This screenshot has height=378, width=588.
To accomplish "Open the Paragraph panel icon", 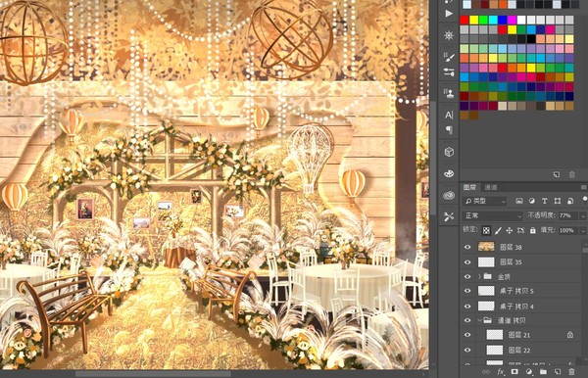I will pos(449,130).
